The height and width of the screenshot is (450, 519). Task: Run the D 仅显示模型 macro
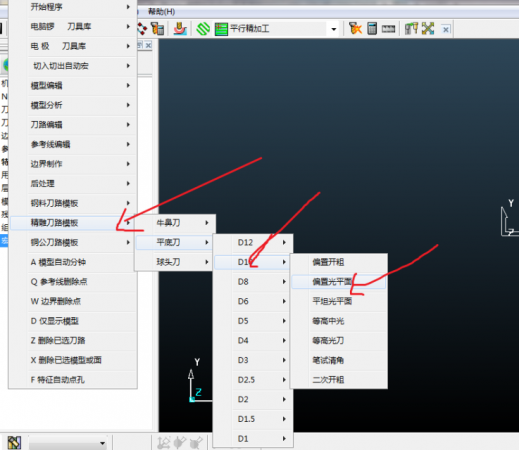point(73,321)
